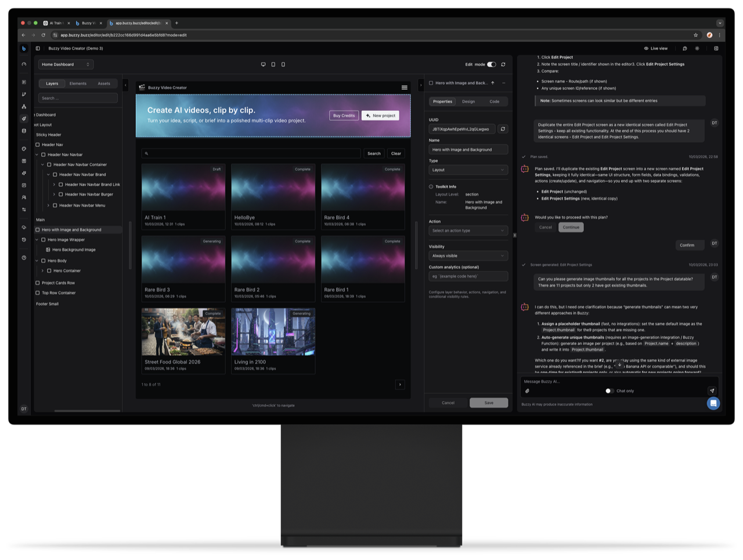
Task: Click the Live view eye button
Action: (x=656, y=49)
